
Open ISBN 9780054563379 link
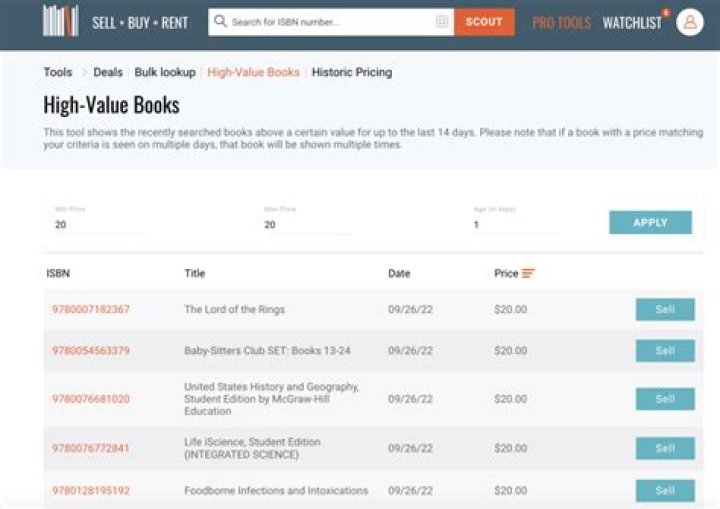[x=91, y=351]
